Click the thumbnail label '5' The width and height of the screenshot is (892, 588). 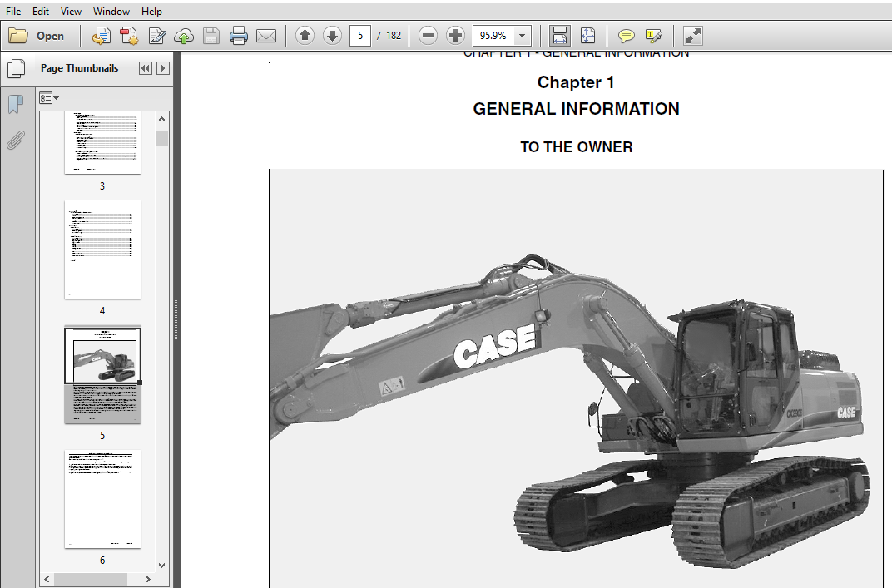pos(102,436)
